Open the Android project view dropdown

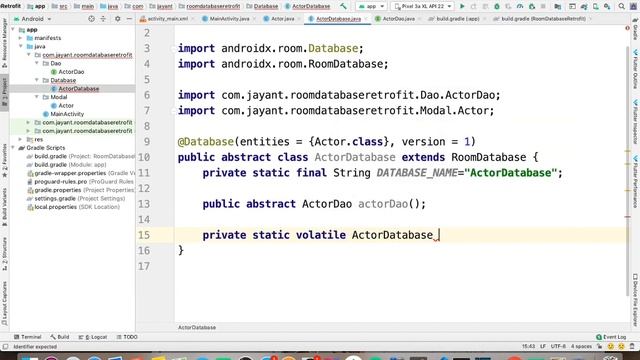33,19
